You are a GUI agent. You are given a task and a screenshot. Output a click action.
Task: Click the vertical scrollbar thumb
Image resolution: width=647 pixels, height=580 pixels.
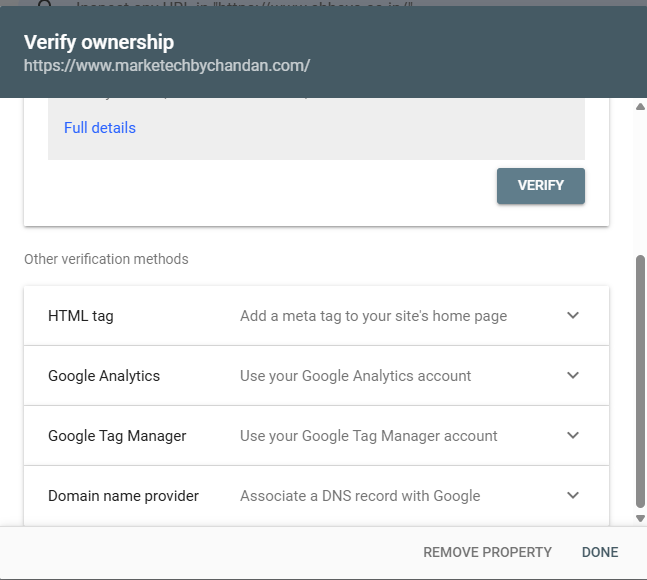point(640,382)
